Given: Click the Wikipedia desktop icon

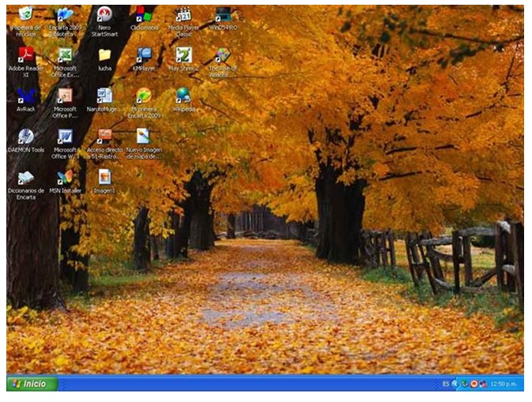Looking at the screenshot, I should 183,96.
